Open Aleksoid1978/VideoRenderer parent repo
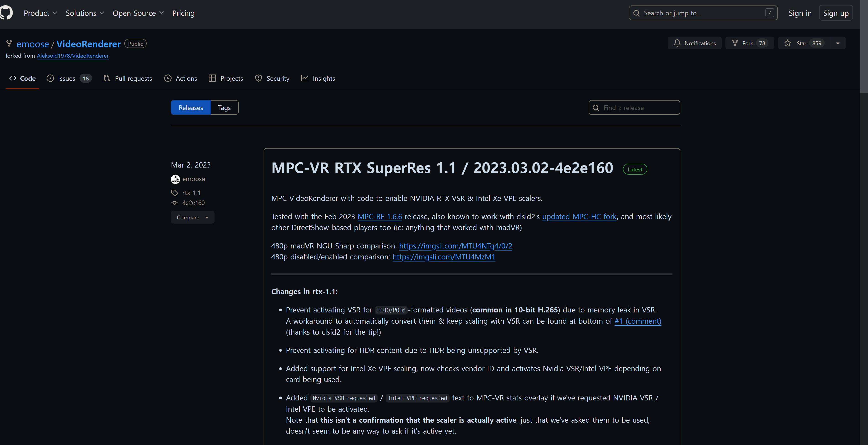The height and width of the screenshot is (445, 868). (73, 56)
